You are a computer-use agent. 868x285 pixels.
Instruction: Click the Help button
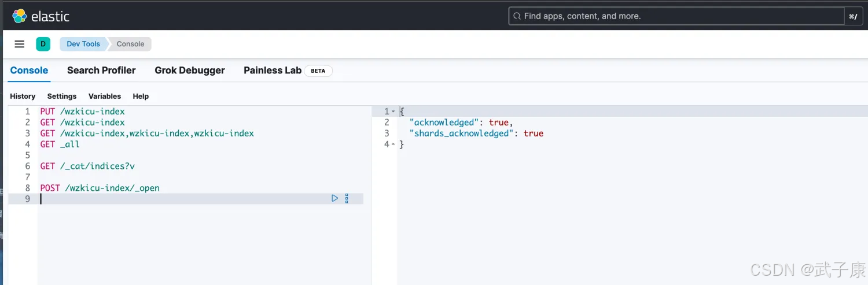pyautogui.click(x=141, y=97)
